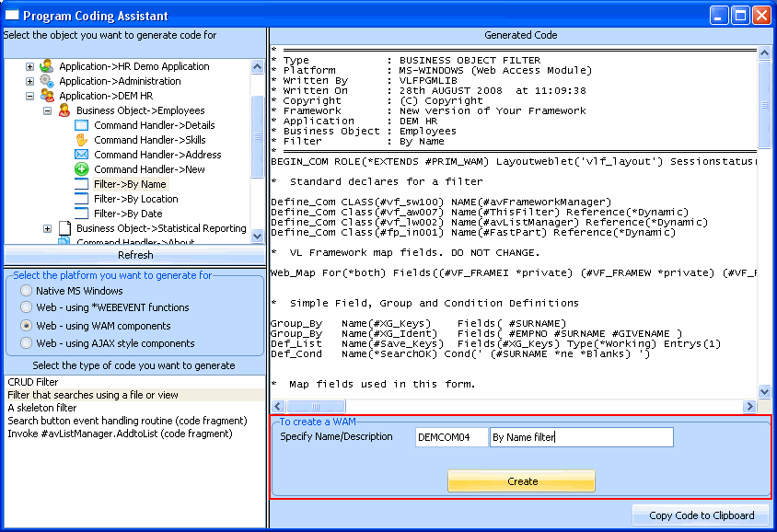
Task: Select Command Handler Details tree item
Action: 154,125
